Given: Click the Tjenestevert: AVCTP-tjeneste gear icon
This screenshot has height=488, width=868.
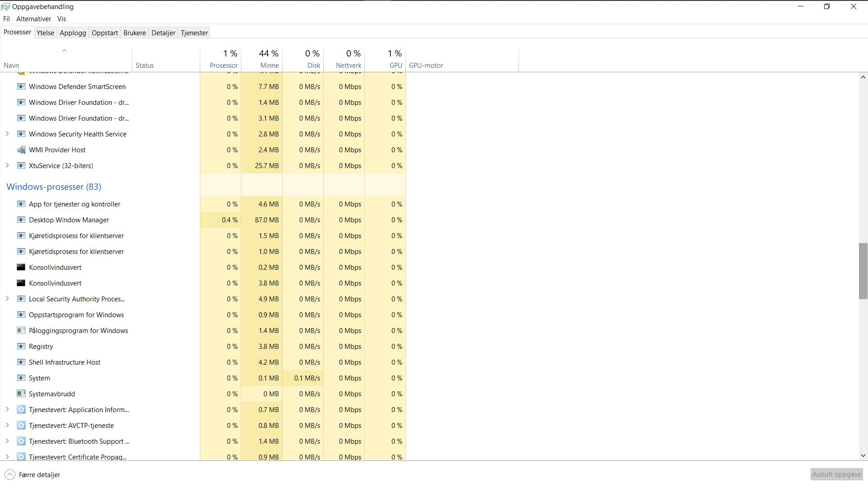Looking at the screenshot, I should pos(21,425).
